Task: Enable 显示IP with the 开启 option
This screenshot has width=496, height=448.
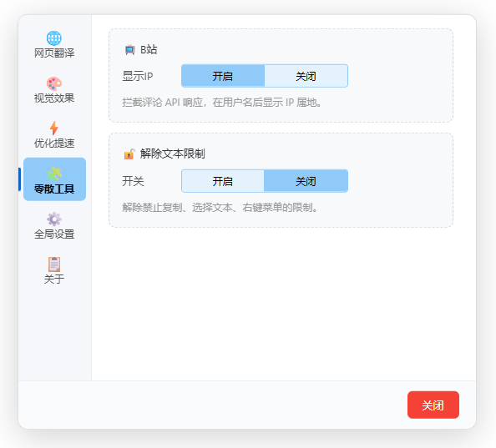Action: (223, 76)
